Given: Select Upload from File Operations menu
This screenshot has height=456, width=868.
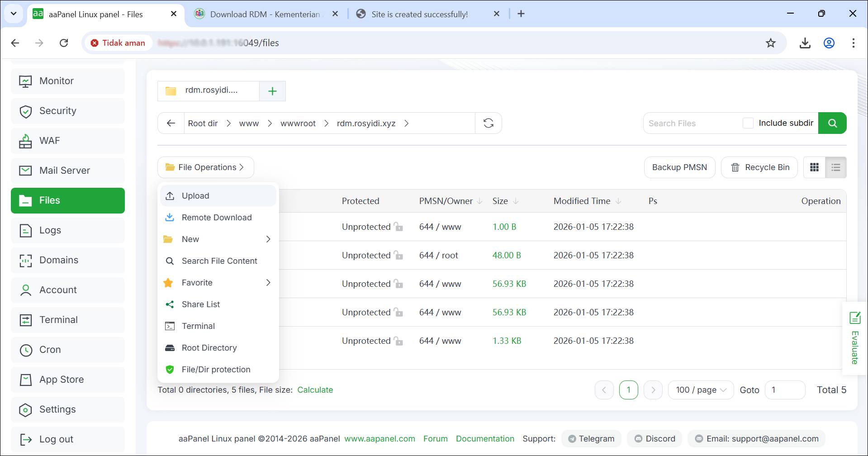Looking at the screenshot, I should pyautogui.click(x=195, y=196).
